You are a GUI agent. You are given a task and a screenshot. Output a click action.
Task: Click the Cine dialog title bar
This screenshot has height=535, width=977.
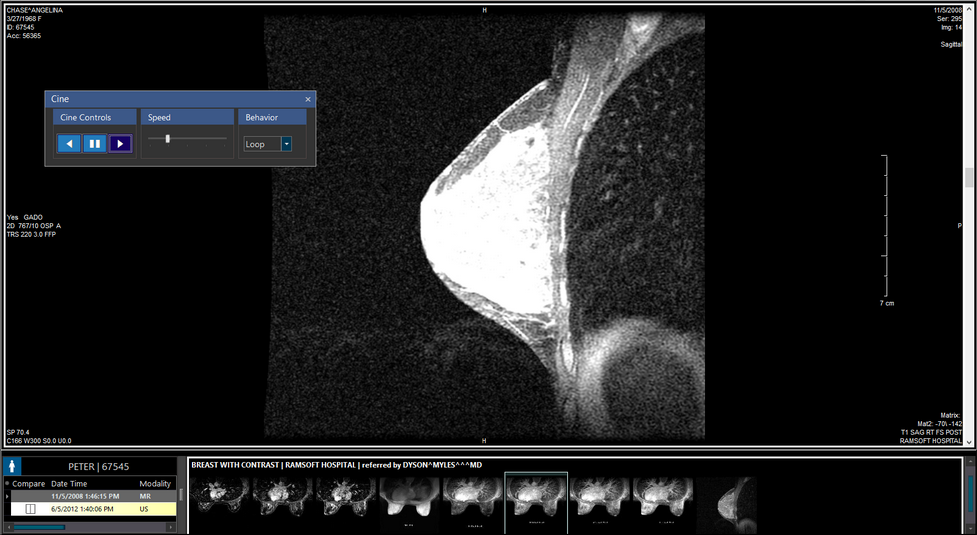click(x=170, y=100)
